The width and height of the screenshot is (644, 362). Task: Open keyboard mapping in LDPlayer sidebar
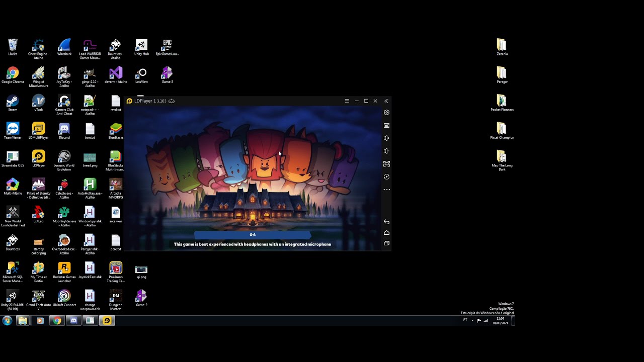coord(386,125)
